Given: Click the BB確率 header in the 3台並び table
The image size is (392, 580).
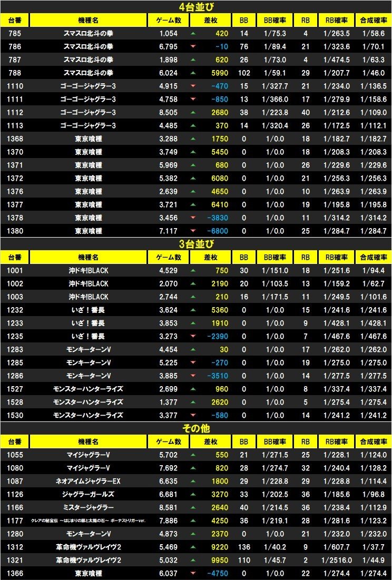Looking at the screenshot, I should tap(275, 257).
